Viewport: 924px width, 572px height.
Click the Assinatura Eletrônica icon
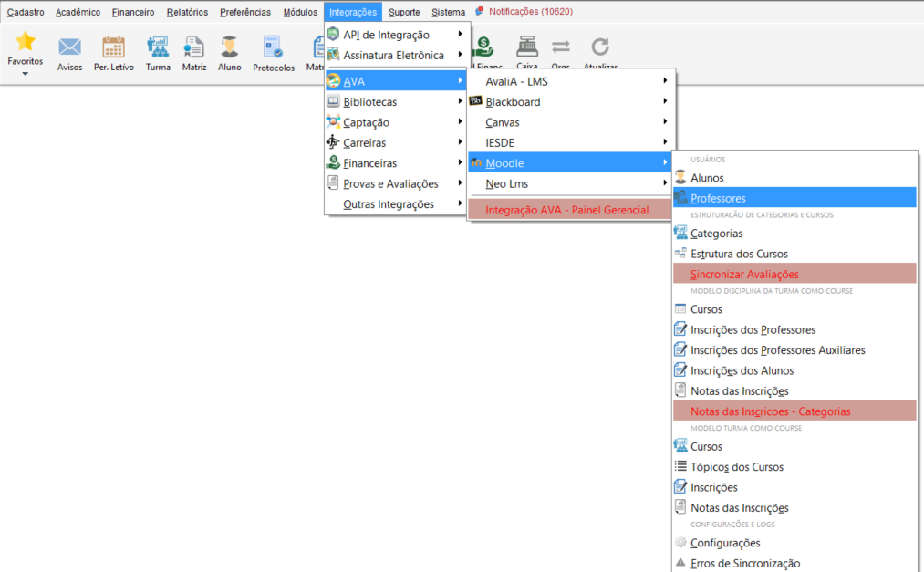pyautogui.click(x=333, y=55)
